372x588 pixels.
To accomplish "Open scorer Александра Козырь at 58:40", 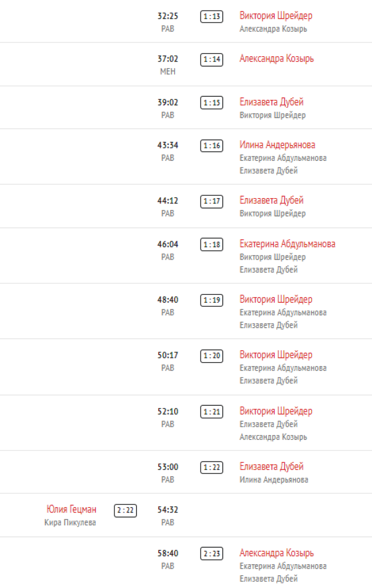I will [276, 553].
